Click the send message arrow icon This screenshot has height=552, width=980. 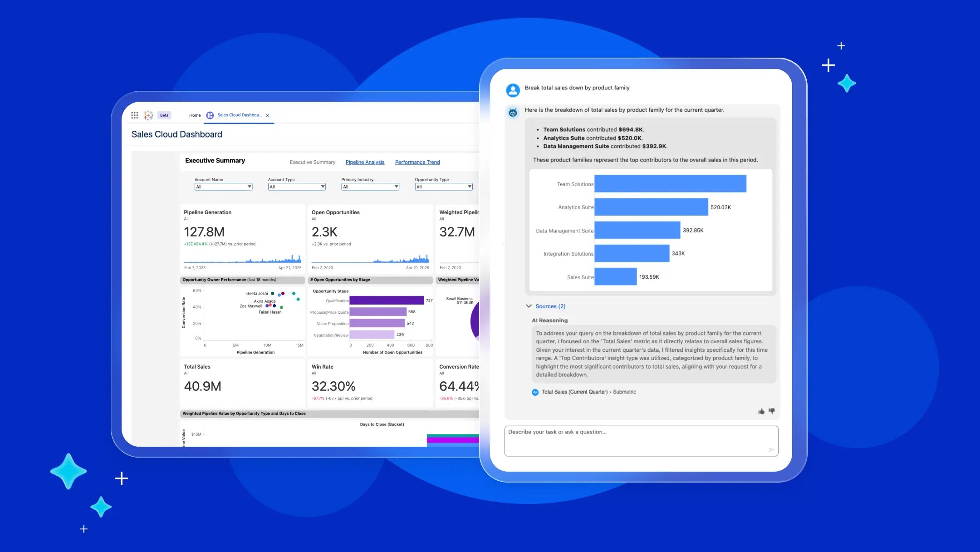coord(771,450)
